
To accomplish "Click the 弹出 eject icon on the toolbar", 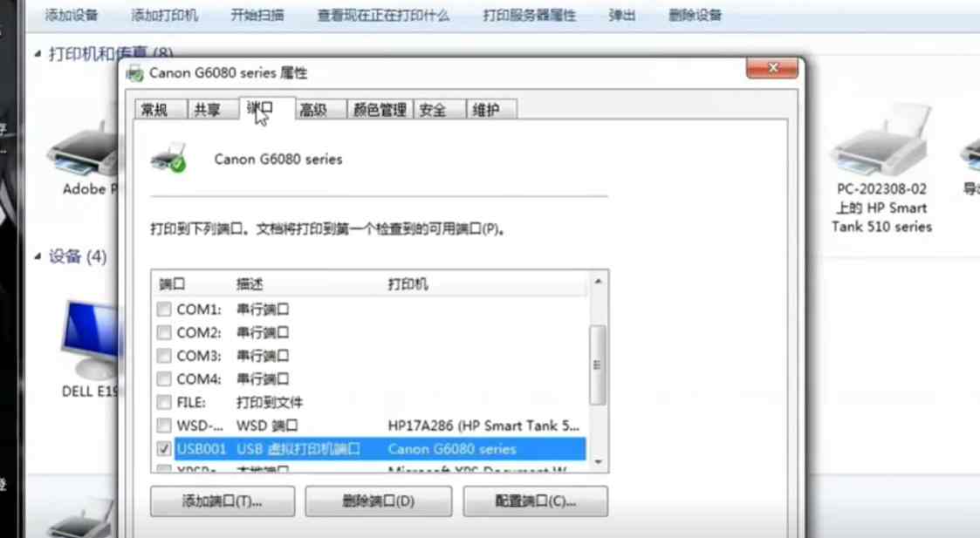I will click(x=621, y=15).
